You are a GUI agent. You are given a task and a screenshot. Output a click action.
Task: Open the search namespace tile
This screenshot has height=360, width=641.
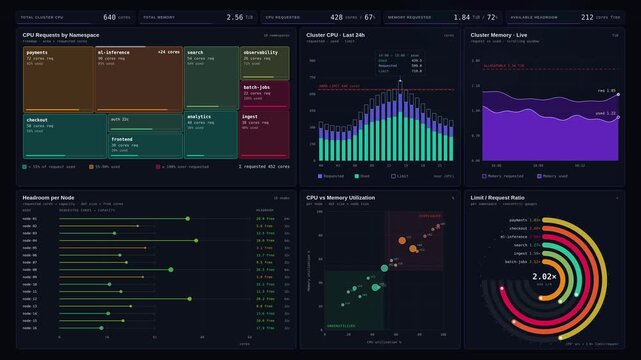tap(211, 78)
